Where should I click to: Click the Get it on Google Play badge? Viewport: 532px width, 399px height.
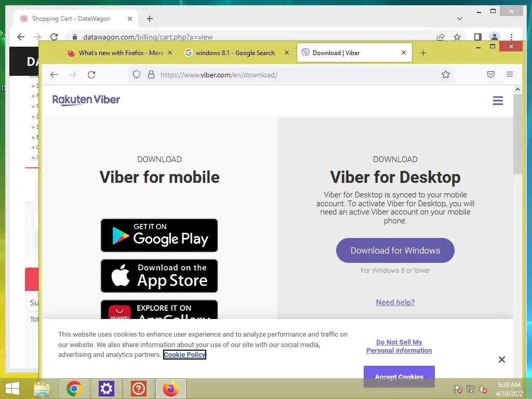pyautogui.click(x=159, y=235)
